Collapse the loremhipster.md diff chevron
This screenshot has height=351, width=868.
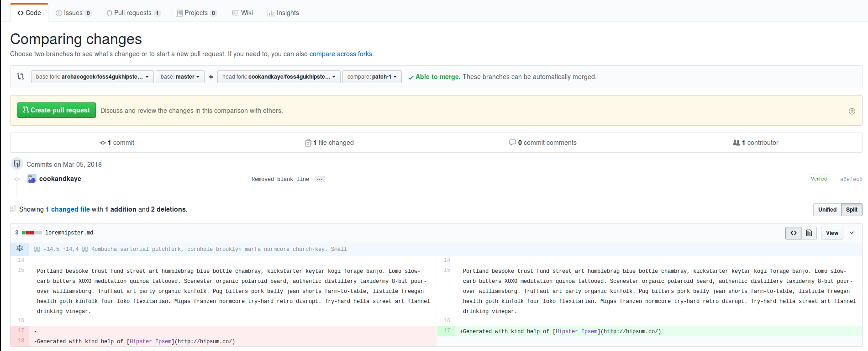pyautogui.click(x=852, y=233)
